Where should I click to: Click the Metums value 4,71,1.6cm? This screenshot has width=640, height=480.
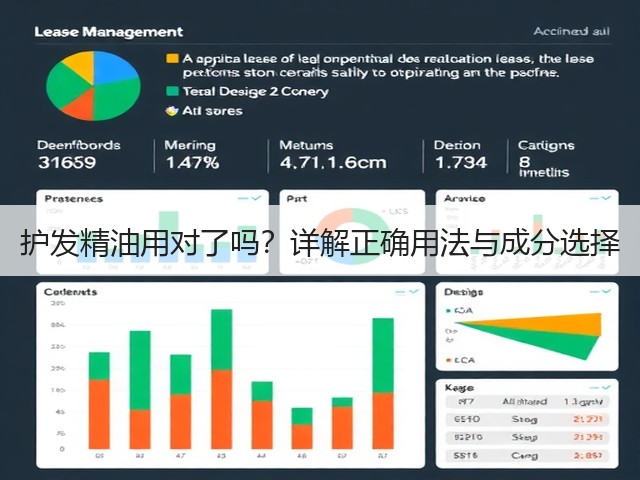(333, 163)
